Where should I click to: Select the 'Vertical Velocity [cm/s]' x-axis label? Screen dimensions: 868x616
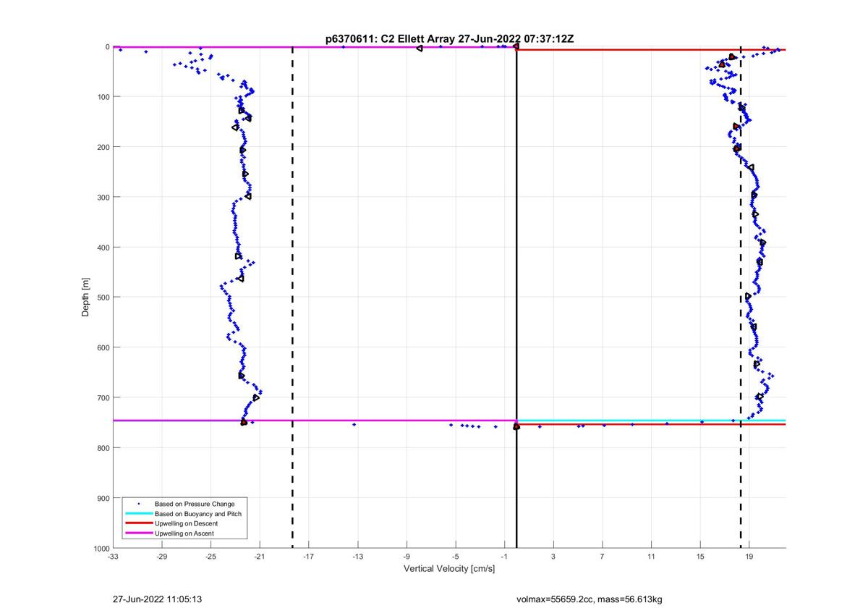tap(449, 568)
